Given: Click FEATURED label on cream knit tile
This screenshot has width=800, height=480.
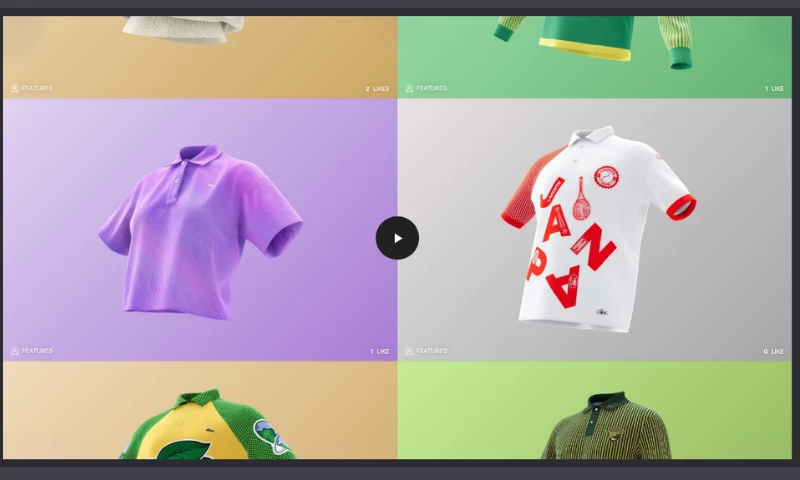Looking at the screenshot, I should point(37,88).
